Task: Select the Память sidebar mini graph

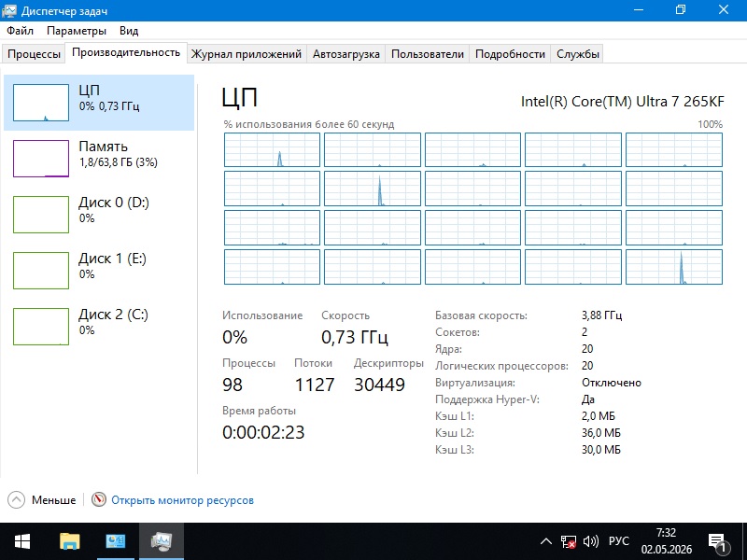Action: click(41, 159)
